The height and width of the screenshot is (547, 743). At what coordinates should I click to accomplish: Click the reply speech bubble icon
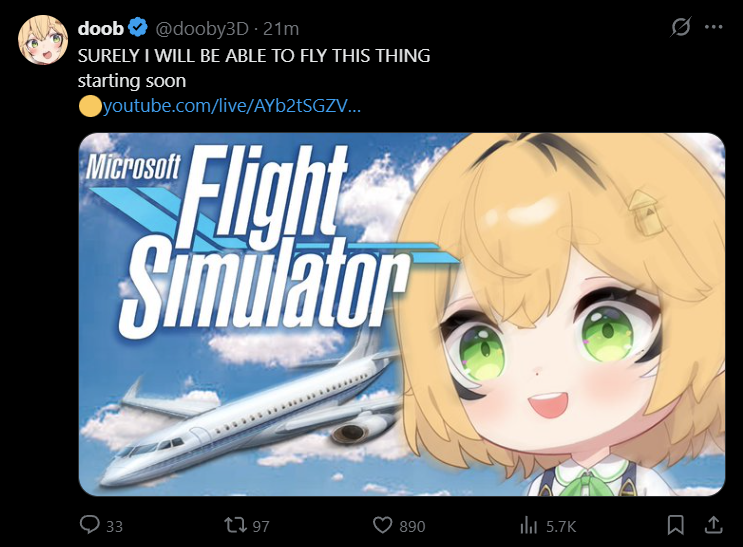tap(90, 525)
